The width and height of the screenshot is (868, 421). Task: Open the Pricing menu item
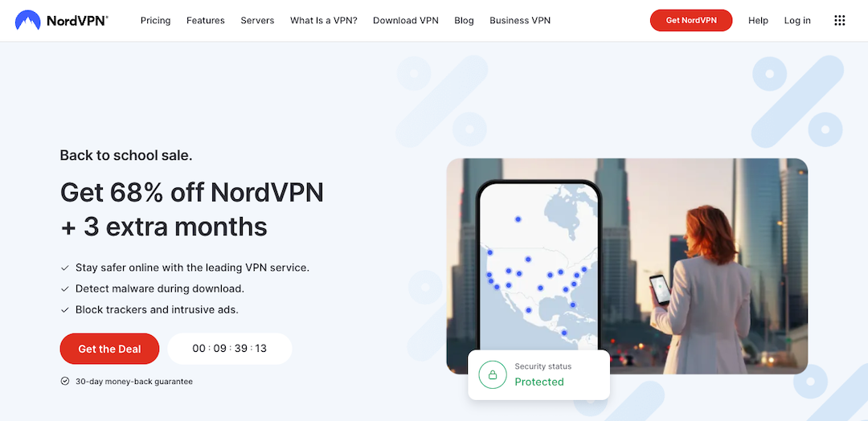point(156,20)
